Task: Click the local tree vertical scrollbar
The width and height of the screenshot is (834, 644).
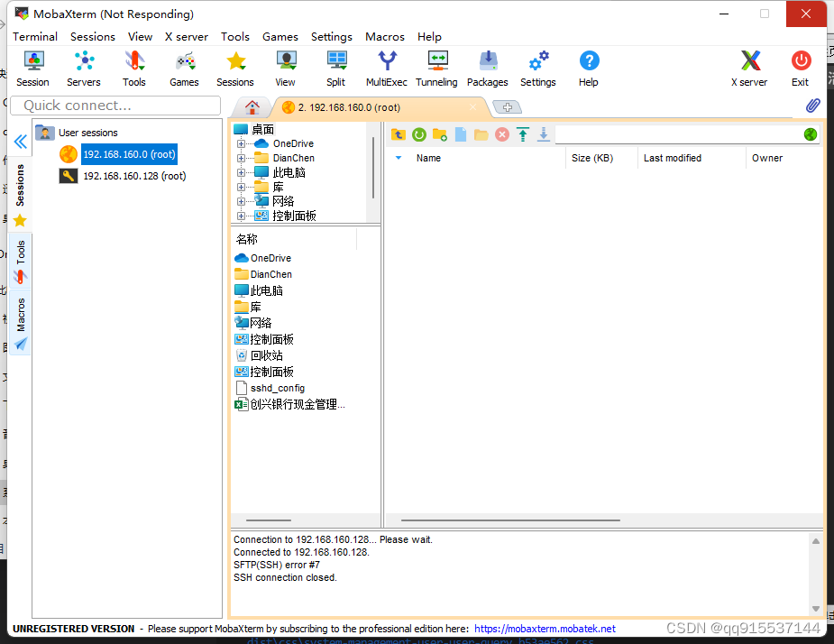Action: 373,168
